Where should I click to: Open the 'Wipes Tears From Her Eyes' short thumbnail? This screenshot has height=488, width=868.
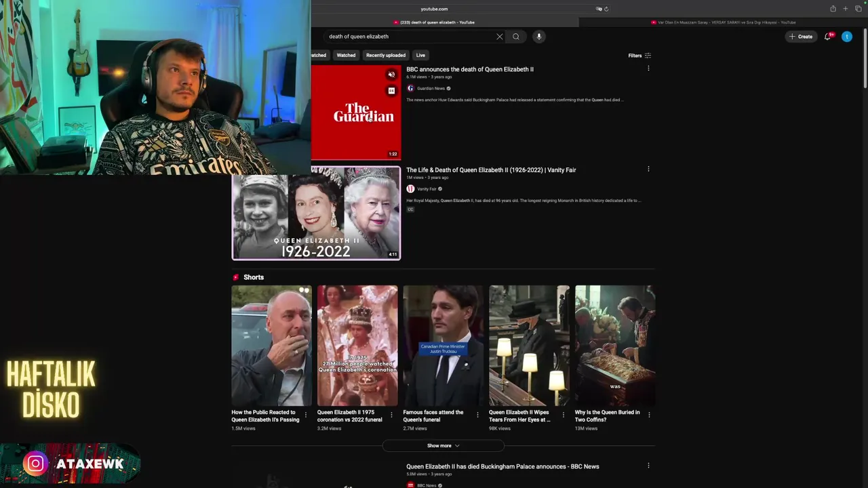click(529, 346)
